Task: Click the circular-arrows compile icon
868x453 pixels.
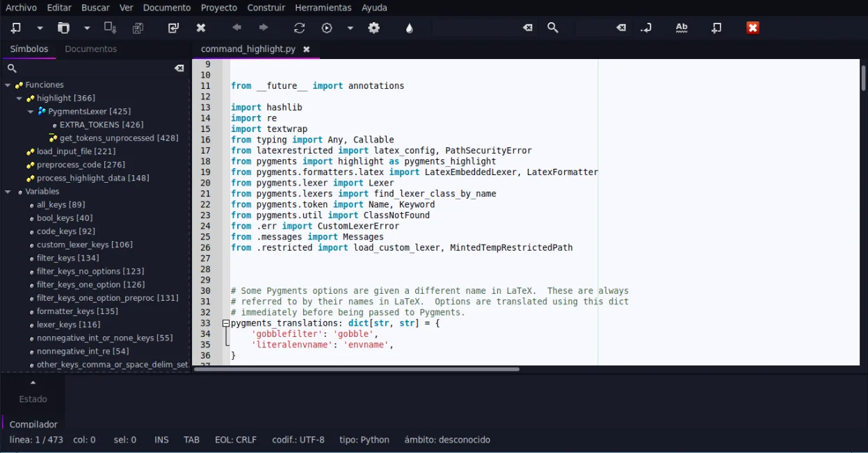Action: click(299, 28)
